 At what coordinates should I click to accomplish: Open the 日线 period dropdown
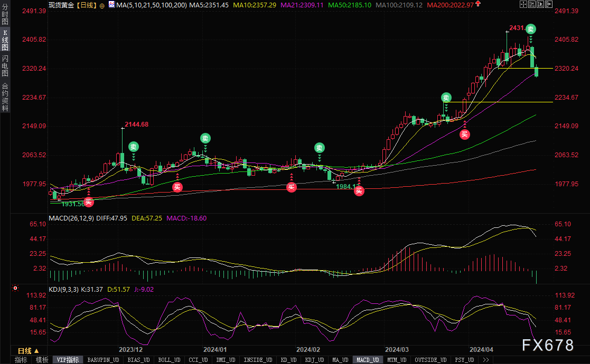click(x=28, y=351)
